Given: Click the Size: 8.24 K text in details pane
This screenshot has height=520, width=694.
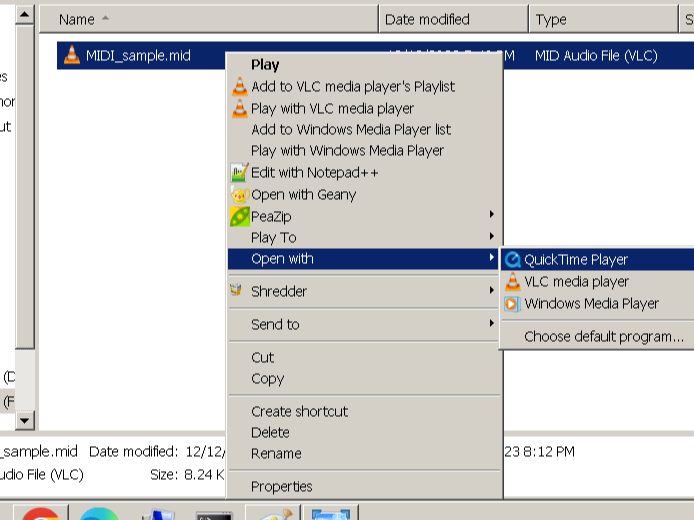Looking at the screenshot, I should [x=187, y=474].
